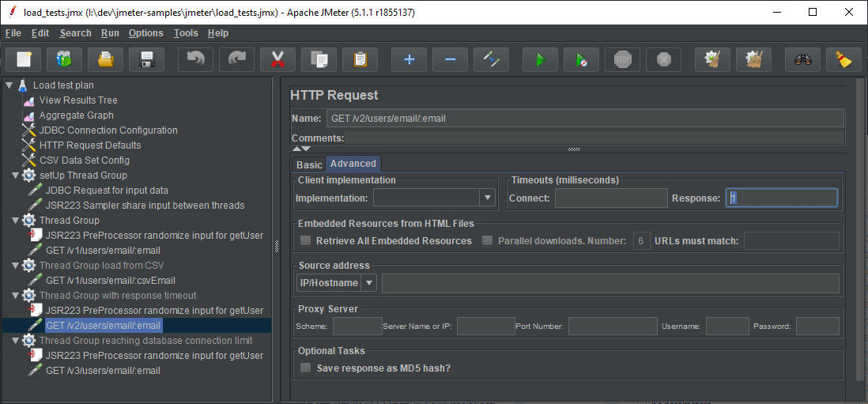This screenshot has height=404, width=868.
Task: Collapse Thread Group reaching database connection limit
Action: pos(16,340)
